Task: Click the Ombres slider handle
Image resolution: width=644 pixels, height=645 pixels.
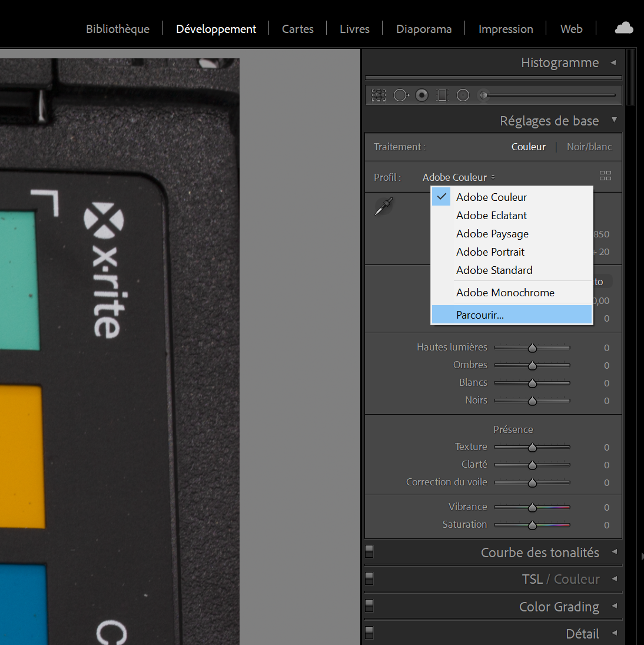Action: tap(532, 366)
